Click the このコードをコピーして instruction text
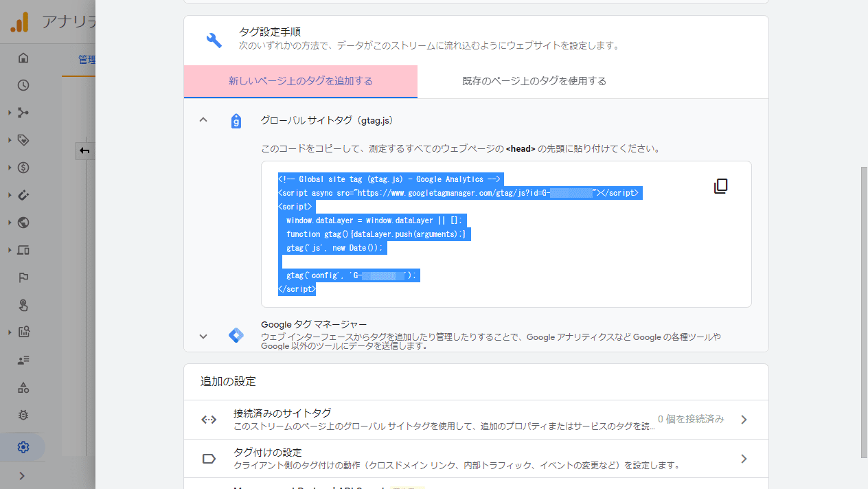Image resolution: width=868 pixels, height=489 pixels. tap(461, 148)
